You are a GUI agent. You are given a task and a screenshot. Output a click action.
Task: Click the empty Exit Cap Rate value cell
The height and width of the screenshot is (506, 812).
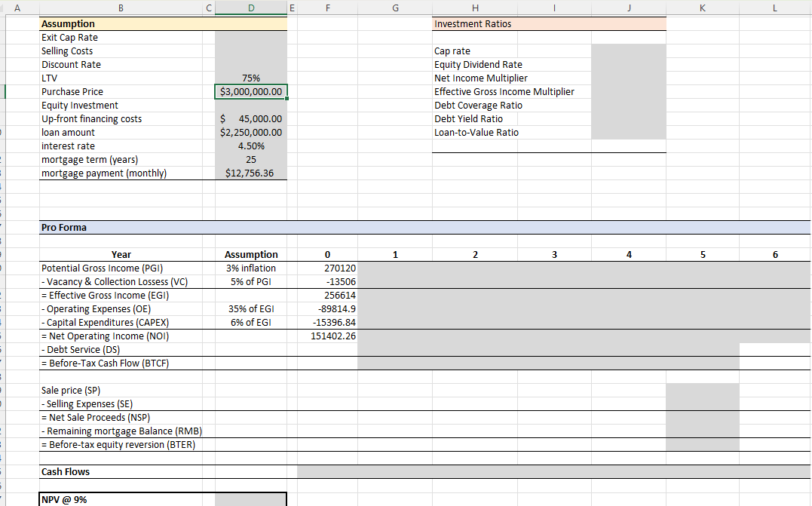(x=251, y=37)
